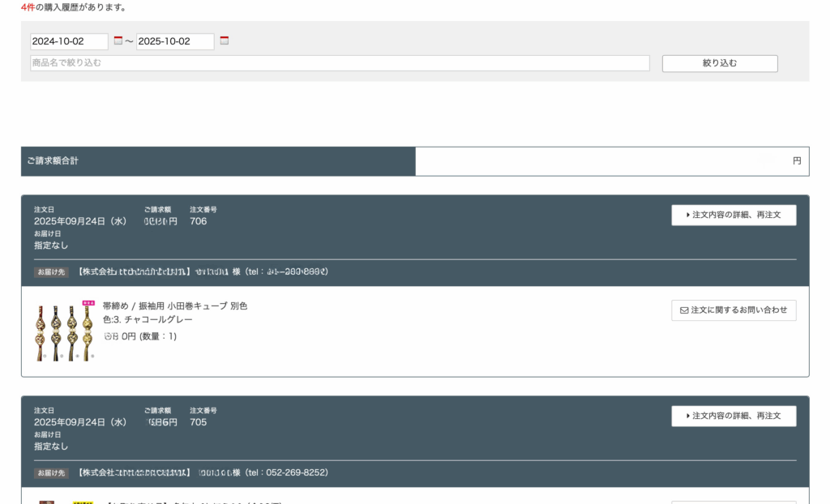The height and width of the screenshot is (504, 830).
Task: Open 注文内容の詳細、再注文 for order 705
Action: [736, 416]
